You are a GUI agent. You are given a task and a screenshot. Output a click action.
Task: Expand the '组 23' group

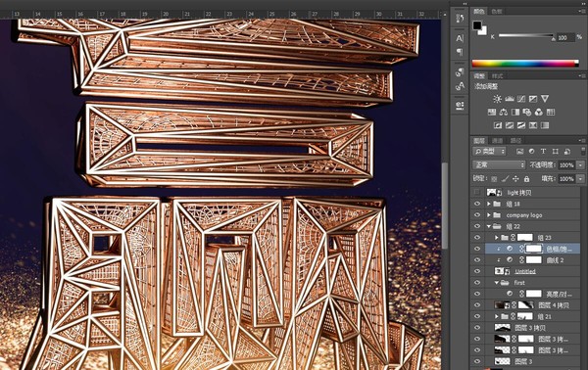497,238
